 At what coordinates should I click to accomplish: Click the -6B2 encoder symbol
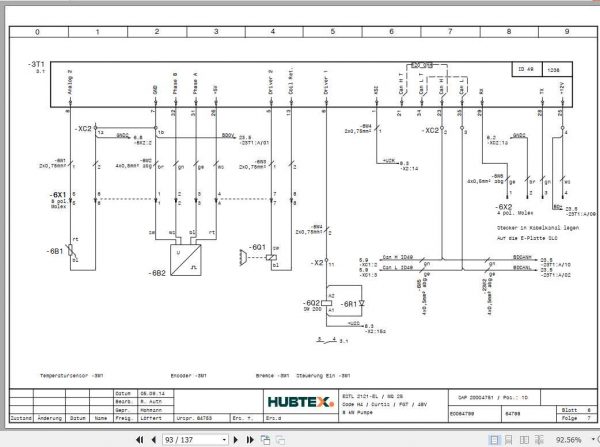coord(186,260)
